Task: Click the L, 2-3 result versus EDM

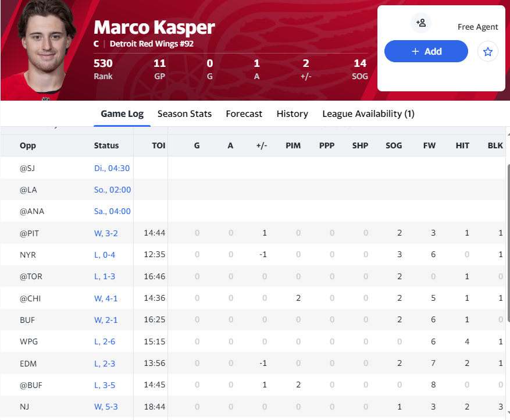Action: tap(105, 364)
